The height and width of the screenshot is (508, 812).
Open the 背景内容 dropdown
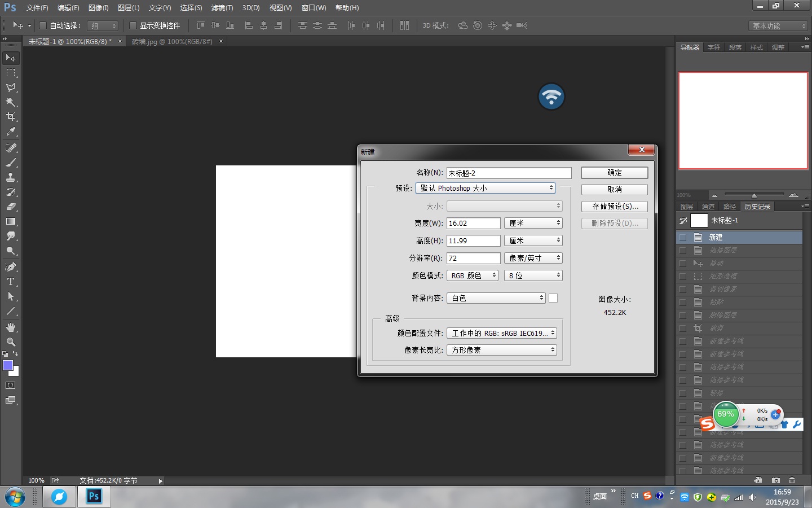(496, 298)
